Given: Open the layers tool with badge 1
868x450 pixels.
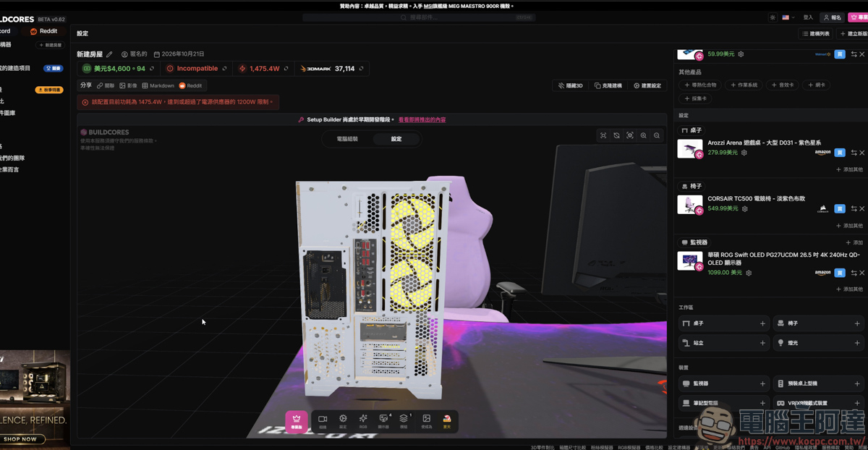Looking at the screenshot, I should (x=404, y=421).
